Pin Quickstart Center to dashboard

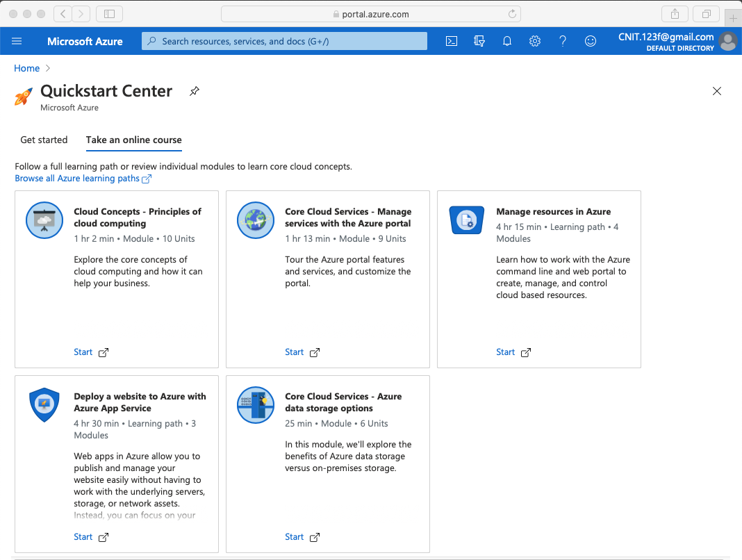195,91
